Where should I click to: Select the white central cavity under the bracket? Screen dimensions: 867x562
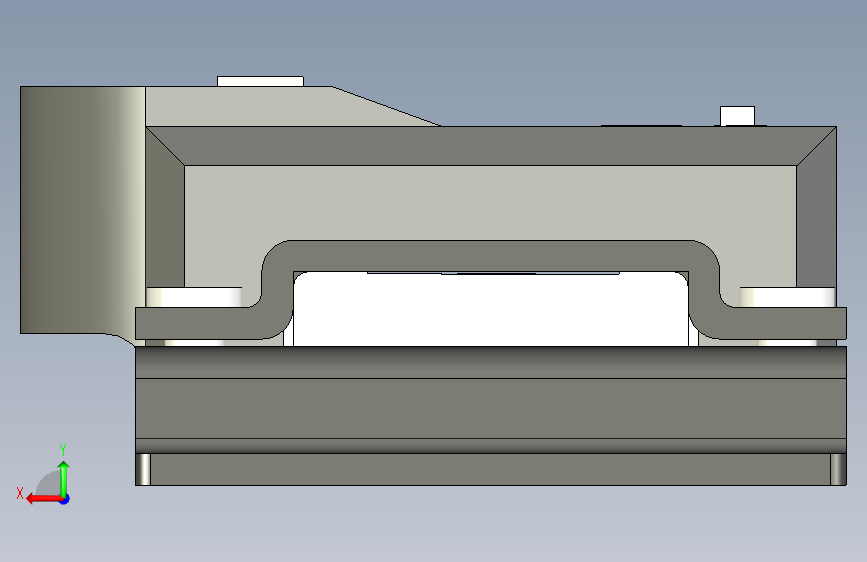point(491,309)
